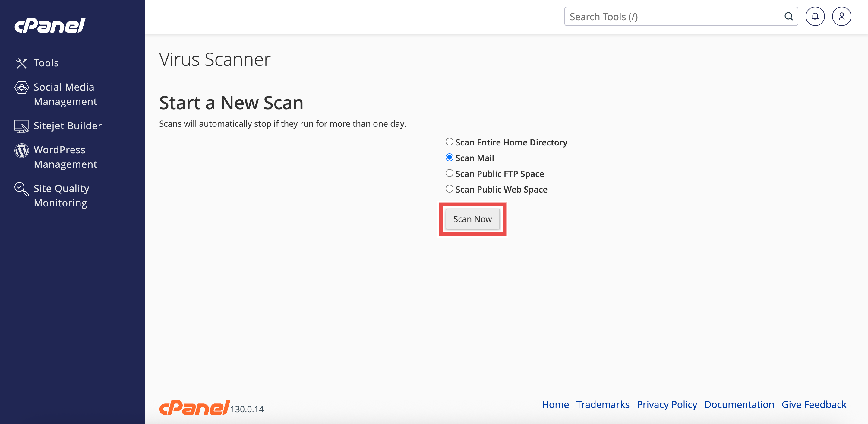Click the Site Quality Monitoring magnifier icon
Screen dimensions: 868x424
22,189
